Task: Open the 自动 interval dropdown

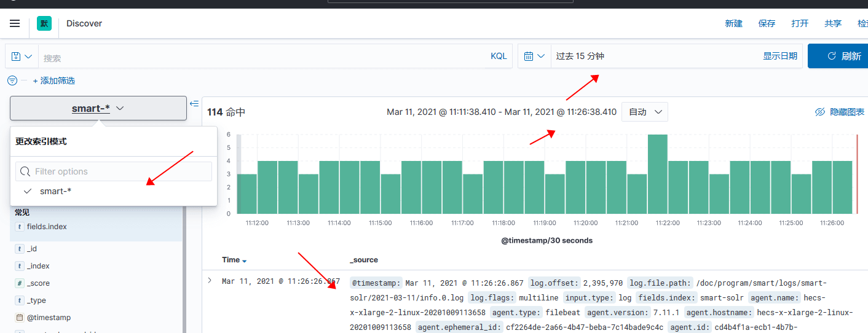Action: coord(645,112)
